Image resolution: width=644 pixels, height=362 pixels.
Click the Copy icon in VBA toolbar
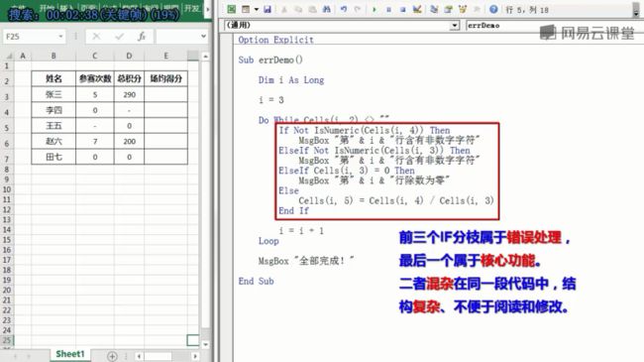[x=298, y=9]
